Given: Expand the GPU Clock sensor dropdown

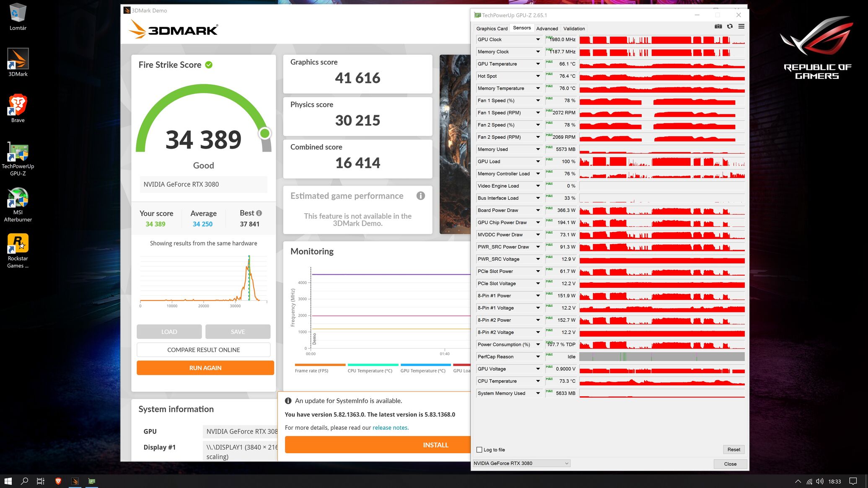Looking at the screenshot, I should (x=538, y=39).
